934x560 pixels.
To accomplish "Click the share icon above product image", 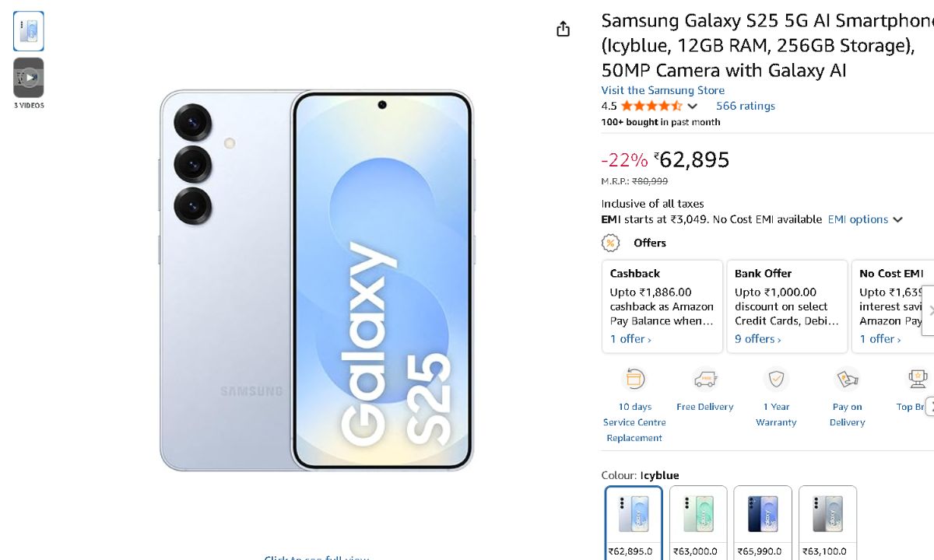I will click(x=564, y=30).
